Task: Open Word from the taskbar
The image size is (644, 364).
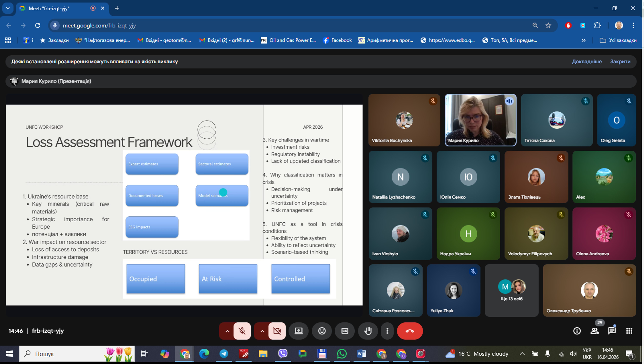Action: pyautogui.click(x=361, y=353)
